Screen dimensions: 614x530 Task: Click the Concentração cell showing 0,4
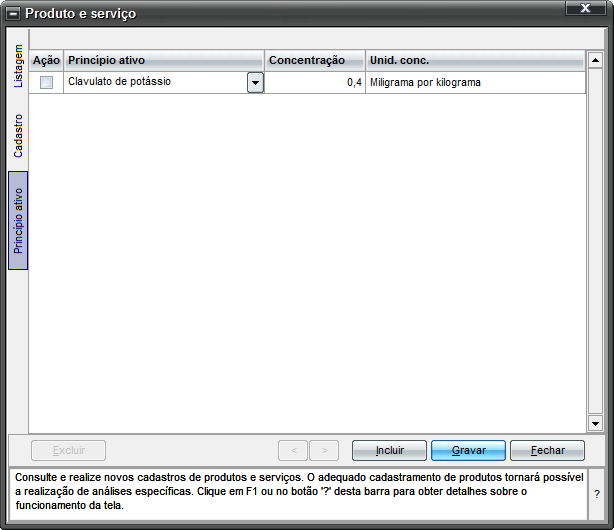pos(315,83)
